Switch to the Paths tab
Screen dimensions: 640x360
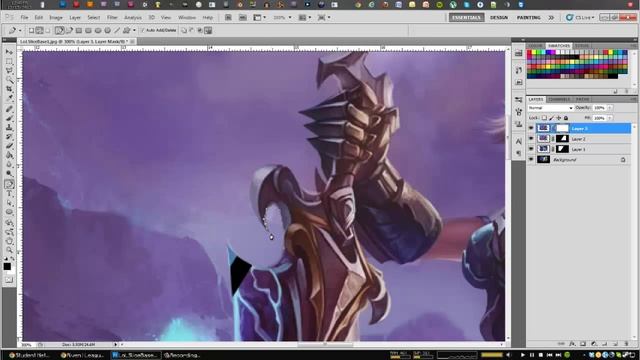pos(582,99)
